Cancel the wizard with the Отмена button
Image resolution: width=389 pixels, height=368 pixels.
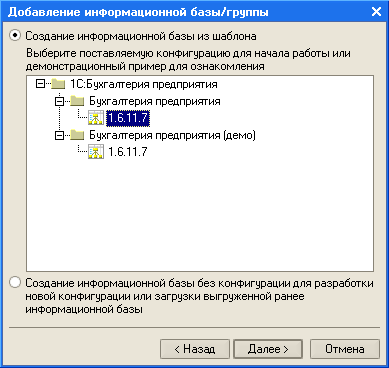coord(345,349)
